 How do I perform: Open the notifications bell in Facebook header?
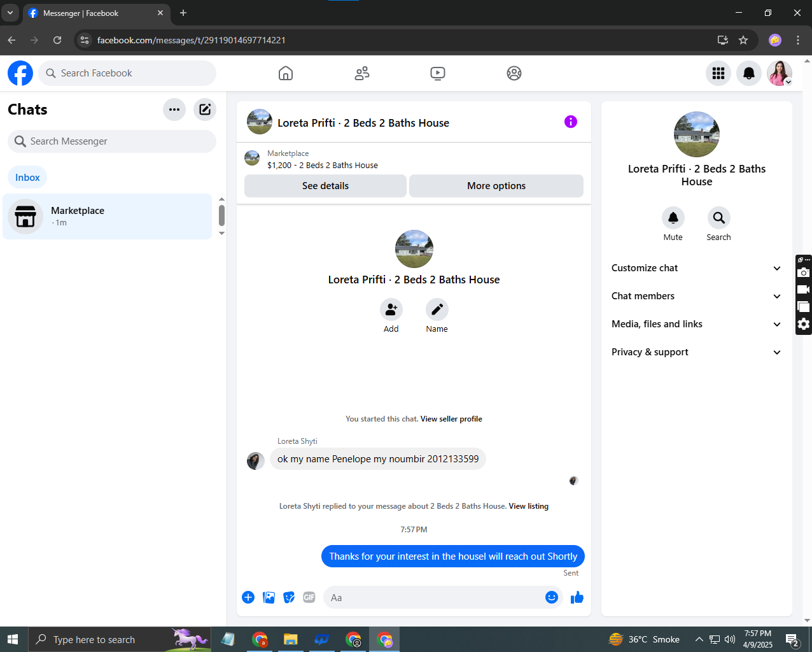coord(749,73)
